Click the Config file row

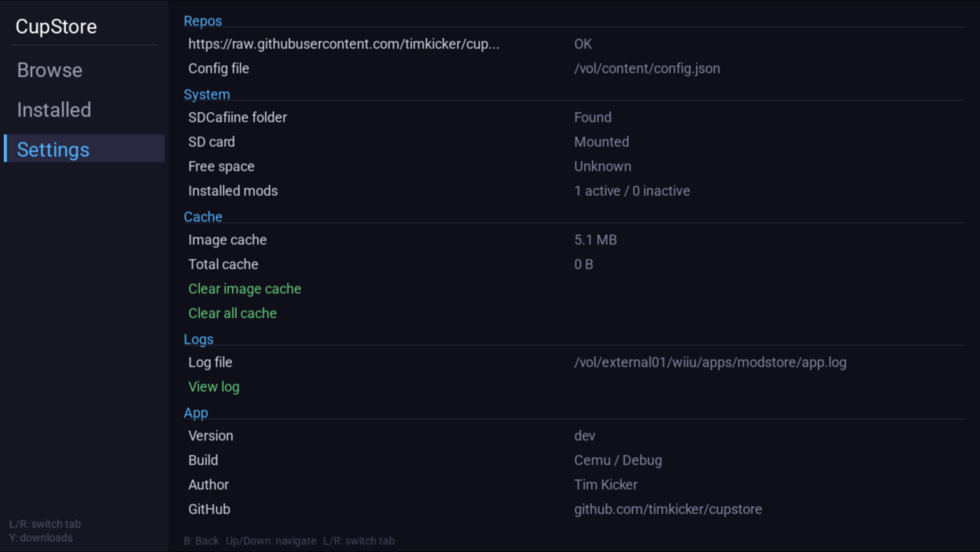(x=219, y=69)
